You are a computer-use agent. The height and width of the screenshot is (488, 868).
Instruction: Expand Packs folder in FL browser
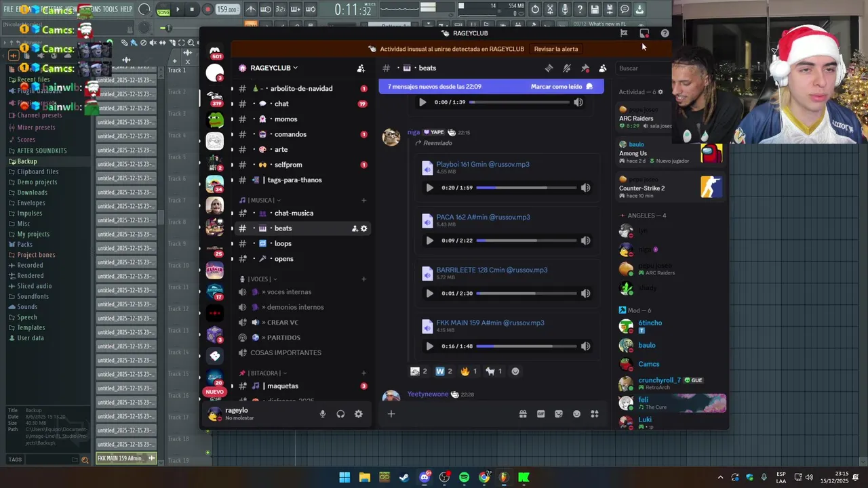point(24,244)
